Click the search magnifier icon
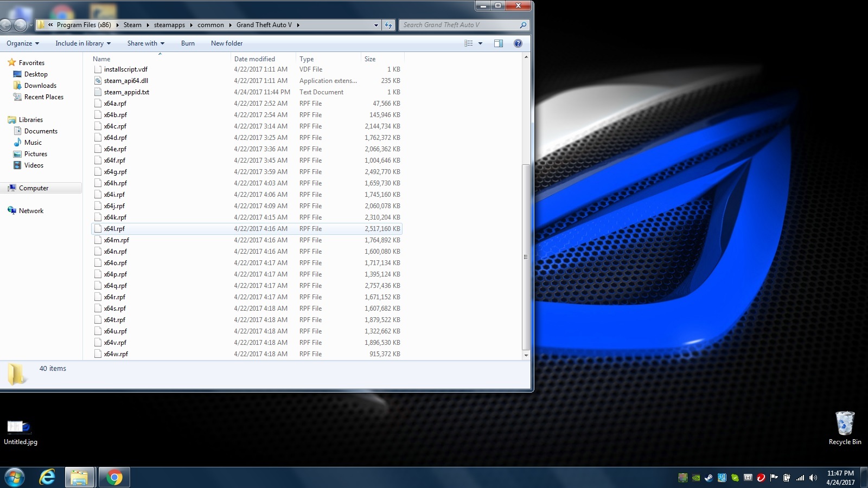 [x=523, y=25]
